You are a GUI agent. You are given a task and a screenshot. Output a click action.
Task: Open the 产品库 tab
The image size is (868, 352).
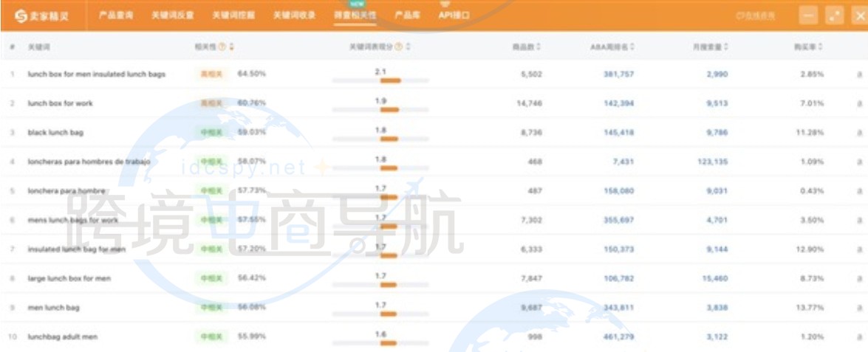[x=407, y=15]
